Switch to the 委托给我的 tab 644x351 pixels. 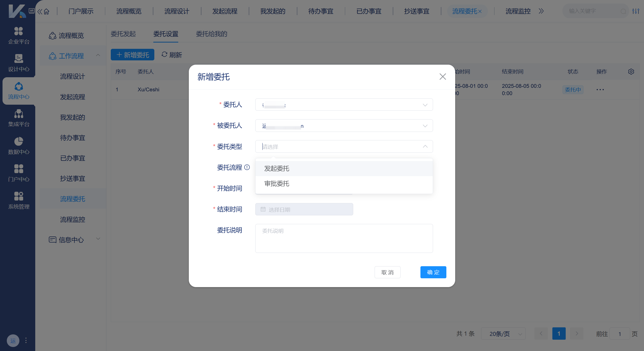click(x=211, y=34)
